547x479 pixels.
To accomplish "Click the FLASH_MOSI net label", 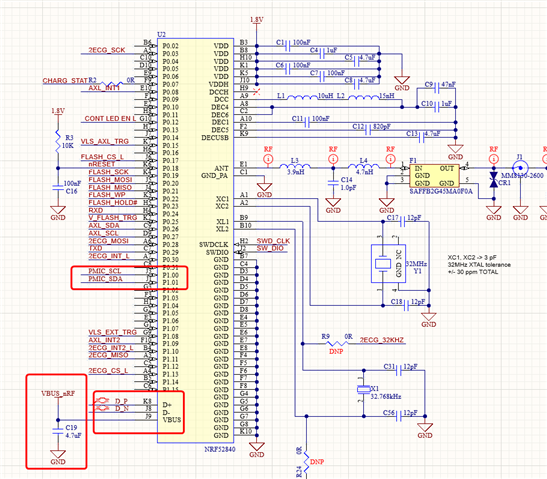I will tap(110, 179).
